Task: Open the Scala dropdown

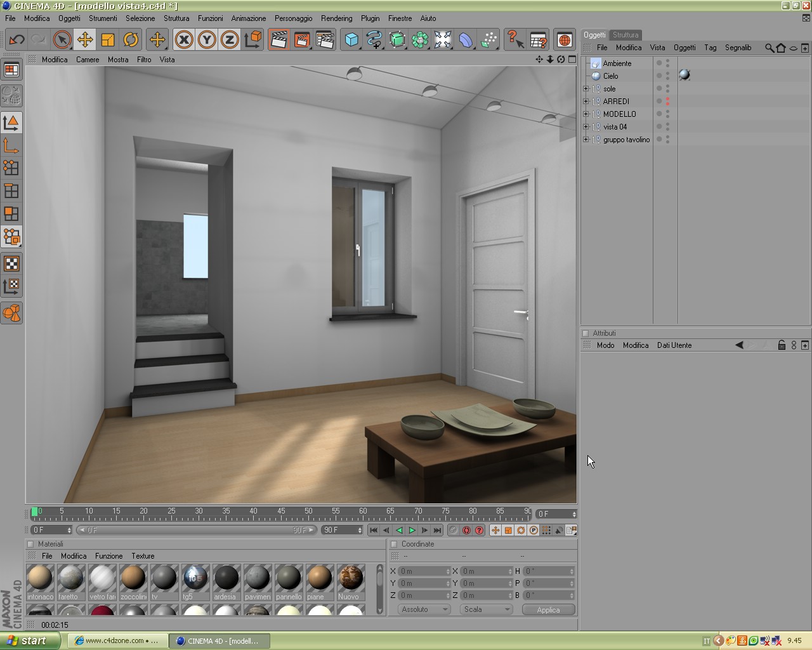Action: click(x=486, y=609)
